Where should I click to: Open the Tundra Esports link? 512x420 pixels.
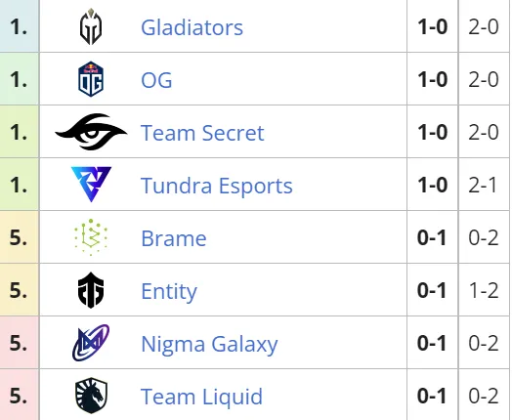coord(217,186)
